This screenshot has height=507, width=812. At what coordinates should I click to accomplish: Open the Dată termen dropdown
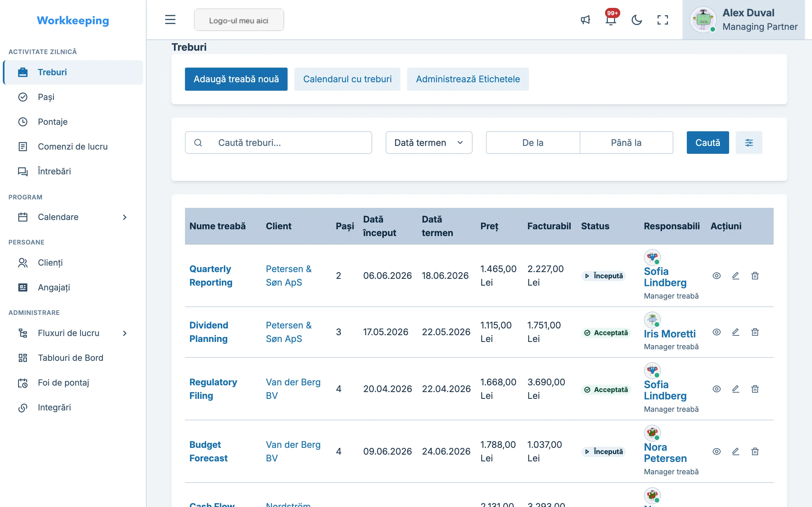pos(429,143)
